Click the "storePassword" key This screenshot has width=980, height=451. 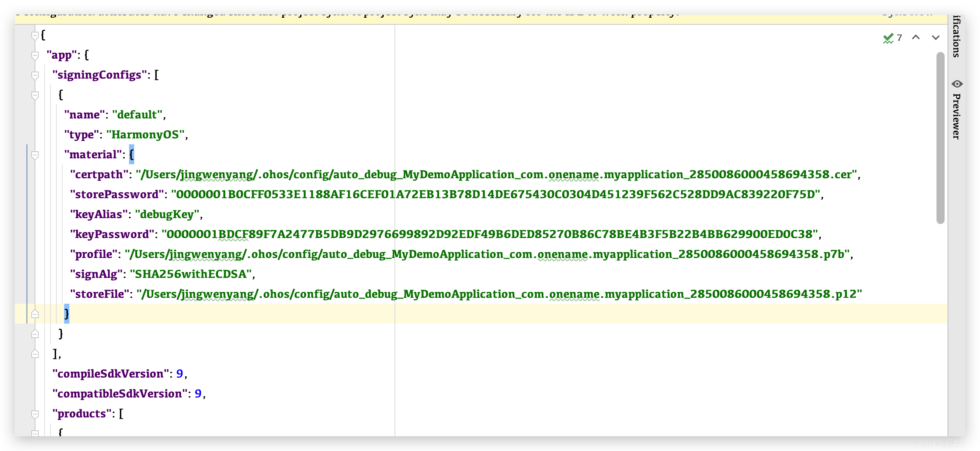[117, 194]
